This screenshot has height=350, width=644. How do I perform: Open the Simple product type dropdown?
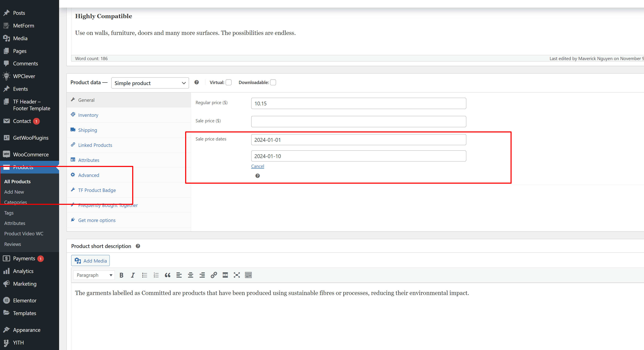coord(150,83)
